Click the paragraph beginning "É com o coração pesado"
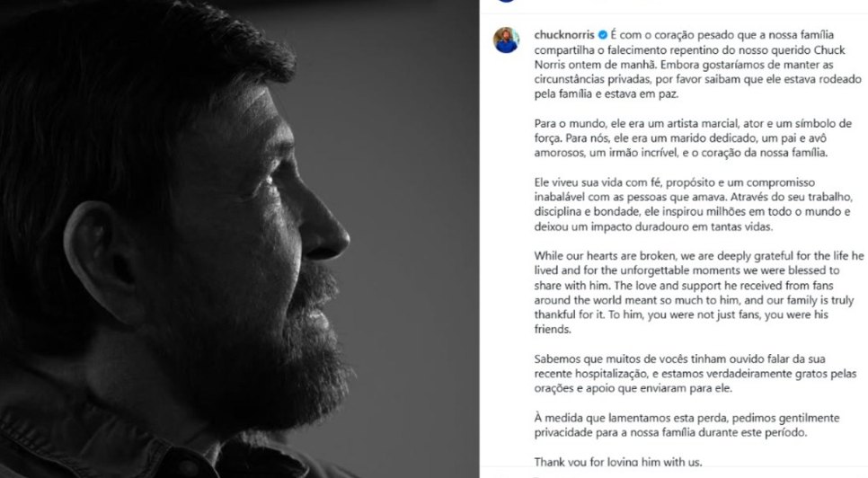 coord(698,64)
